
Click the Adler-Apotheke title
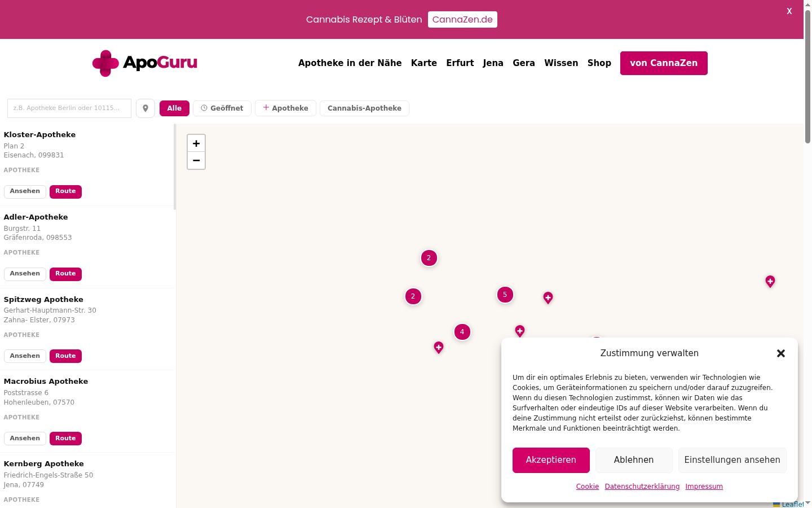tap(36, 217)
